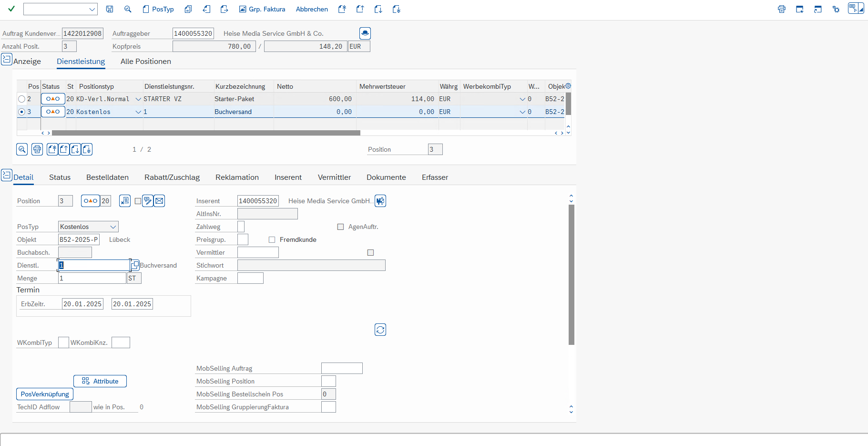This screenshot has height=446, width=868.
Task: Collapse the Anzeige tab strip expander
Action: [7, 59]
